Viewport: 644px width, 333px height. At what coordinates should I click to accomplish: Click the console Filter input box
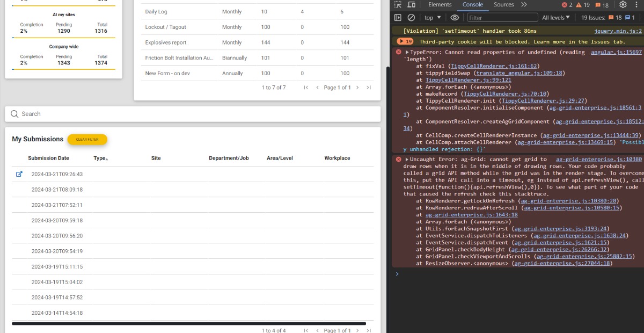click(502, 18)
